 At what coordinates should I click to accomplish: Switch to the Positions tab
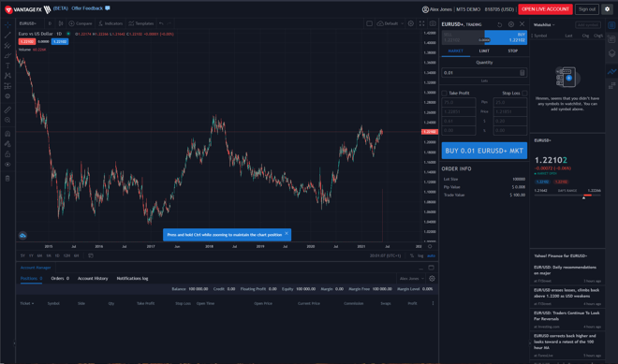[31, 278]
